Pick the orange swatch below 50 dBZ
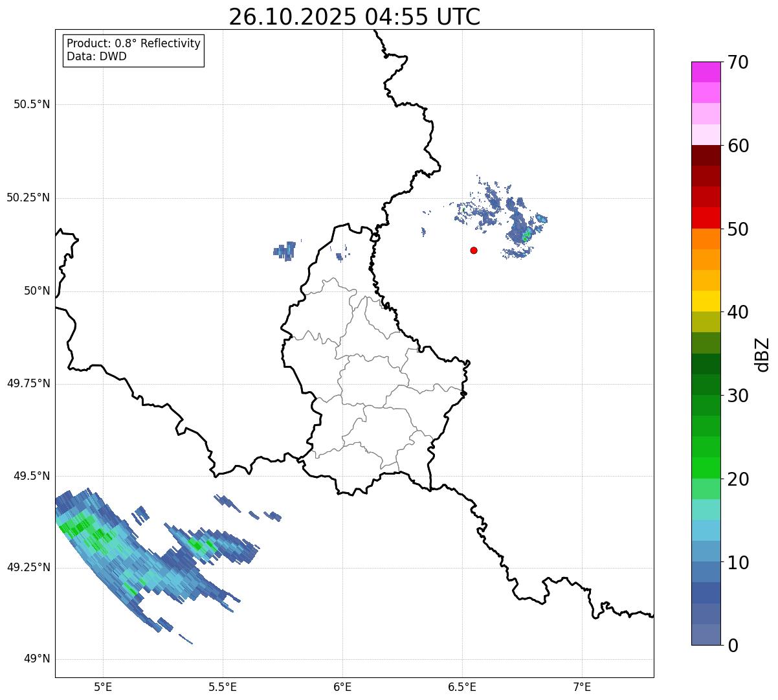Image resolution: width=778 pixels, height=700 pixels. coord(706,239)
